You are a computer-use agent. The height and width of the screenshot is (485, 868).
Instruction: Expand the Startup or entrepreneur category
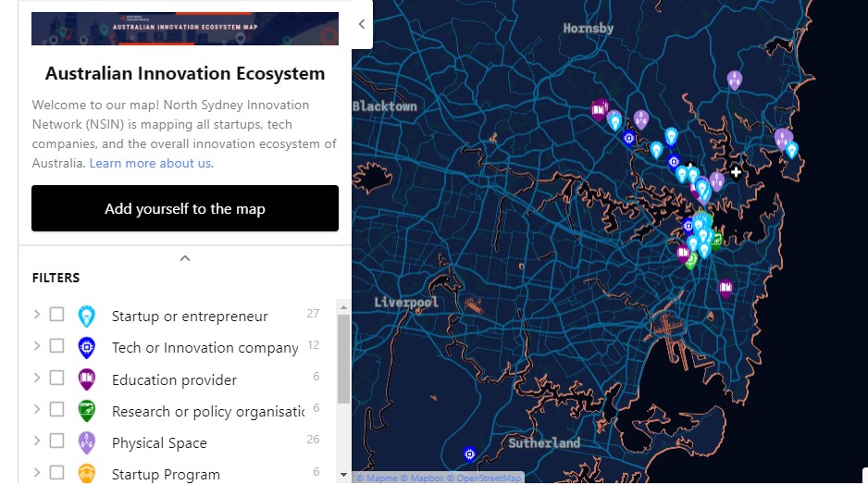click(37, 315)
